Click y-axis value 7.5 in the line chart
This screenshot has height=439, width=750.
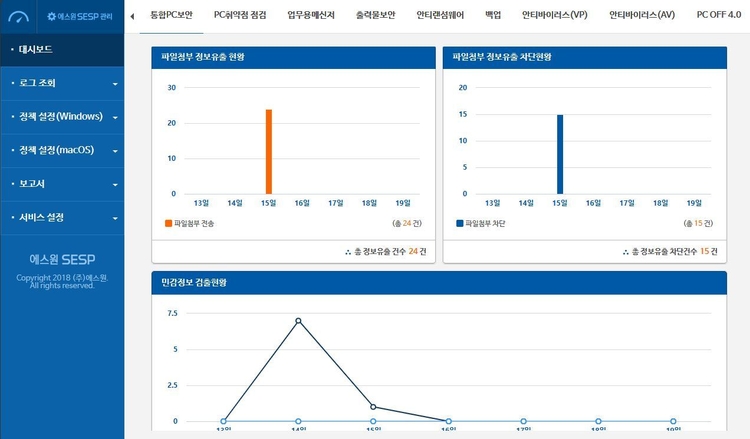pyautogui.click(x=172, y=313)
